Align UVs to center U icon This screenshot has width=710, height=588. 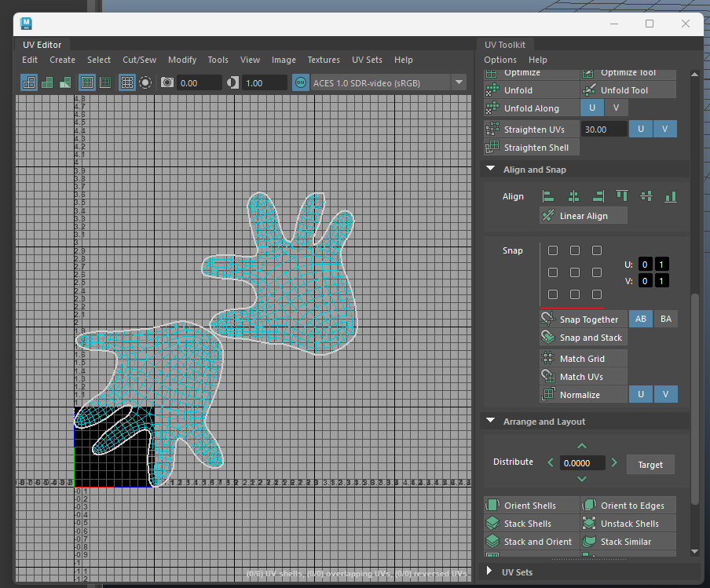(573, 196)
